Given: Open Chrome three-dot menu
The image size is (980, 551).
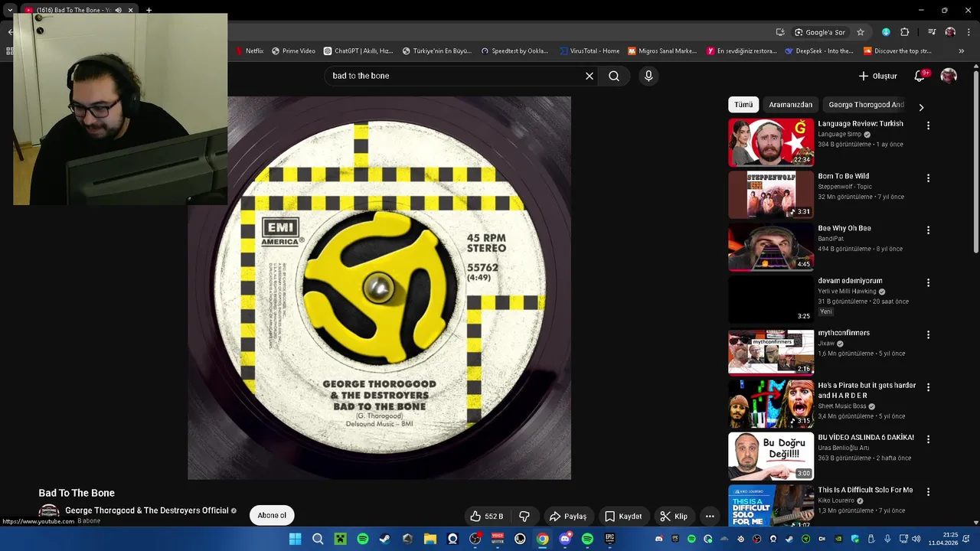Looking at the screenshot, I should coord(968,32).
